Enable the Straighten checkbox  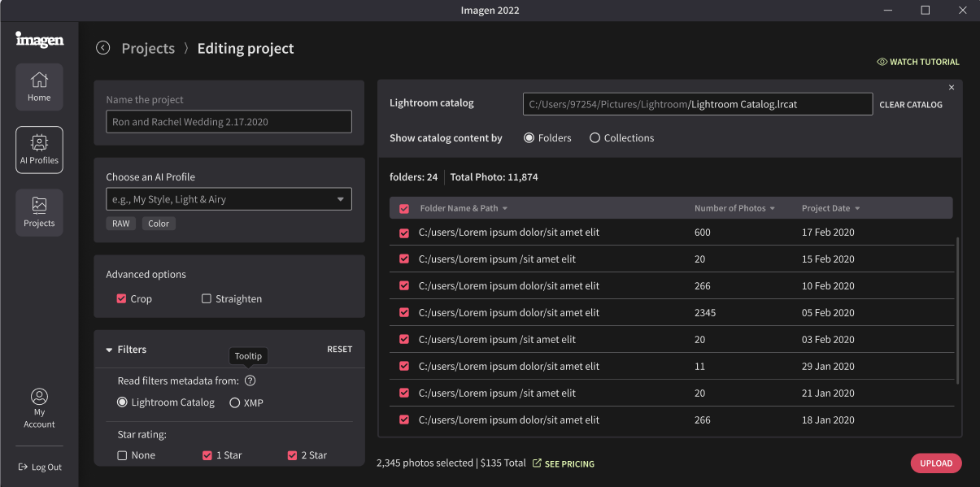coord(207,298)
